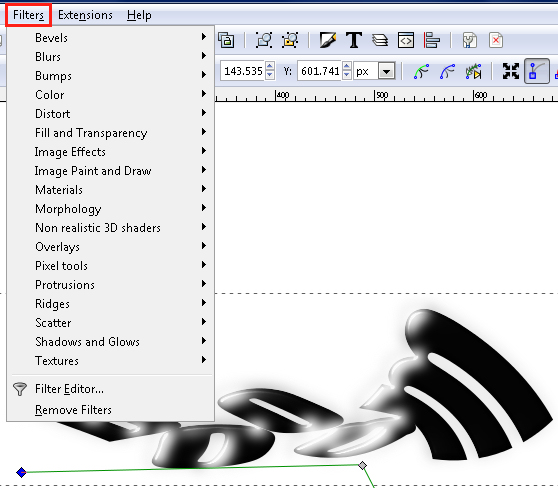Open the Align and Distribute icon

pyautogui.click(x=432, y=40)
